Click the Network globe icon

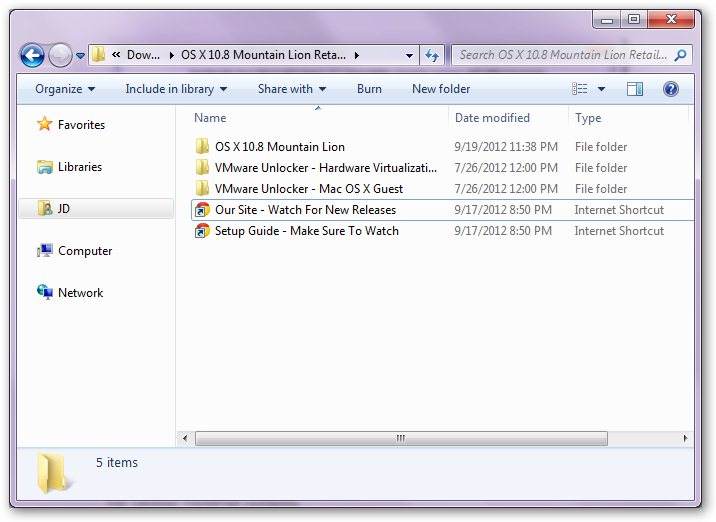click(45, 292)
